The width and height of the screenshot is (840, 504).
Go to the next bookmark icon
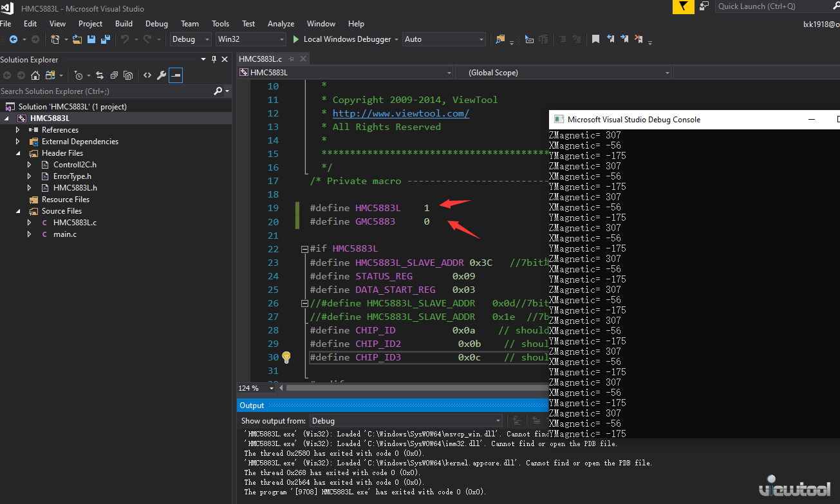coord(624,39)
